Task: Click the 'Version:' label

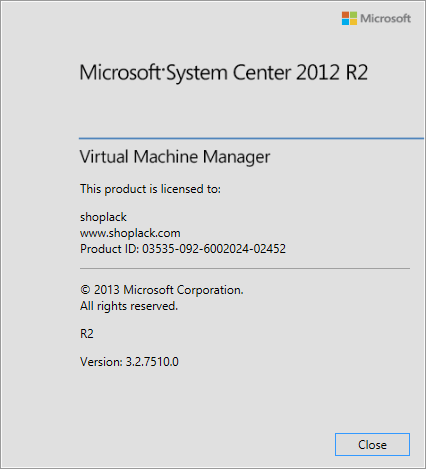Action: click(101, 362)
